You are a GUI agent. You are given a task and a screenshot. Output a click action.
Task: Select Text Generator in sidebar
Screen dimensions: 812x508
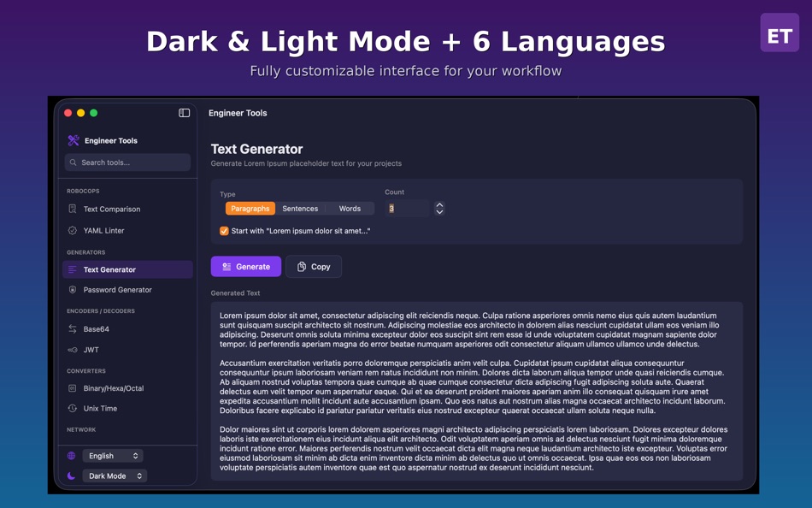(127, 269)
